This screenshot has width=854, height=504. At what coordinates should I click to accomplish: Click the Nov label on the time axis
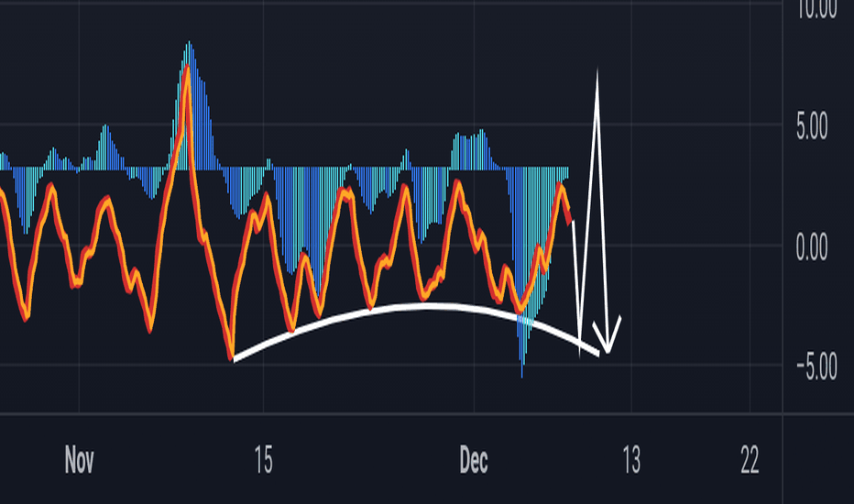[79, 460]
